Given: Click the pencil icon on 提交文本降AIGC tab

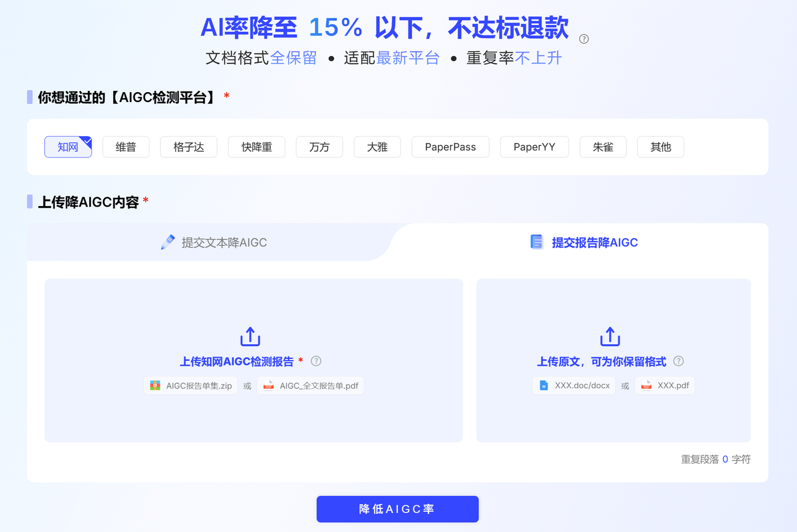Looking at the screenshot, I should (167, 242).
